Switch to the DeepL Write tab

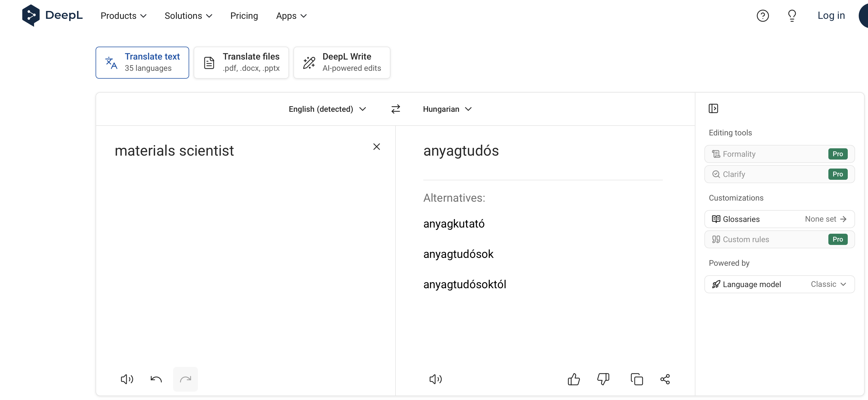point(342,63)
